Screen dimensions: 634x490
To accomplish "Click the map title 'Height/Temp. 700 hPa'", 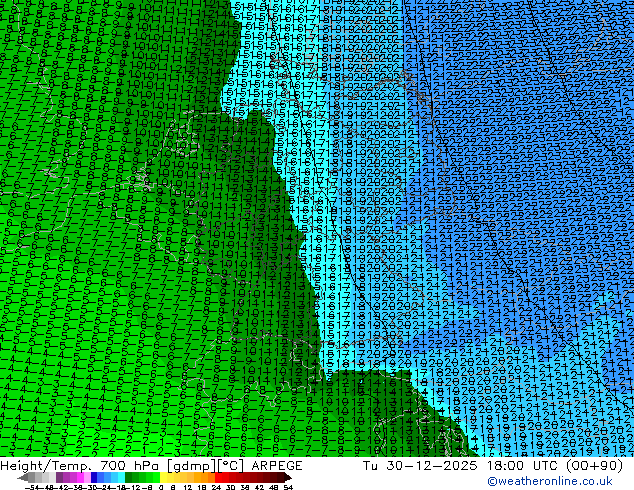I will coord(82,466).
